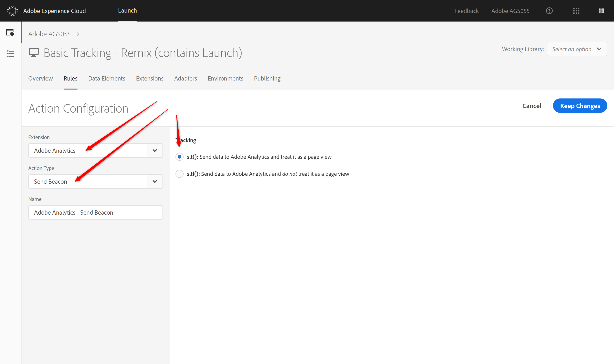Viewport: 614px width, 364px height.
Task: Click the user profile avatar icon
Action: pos(601,11)
